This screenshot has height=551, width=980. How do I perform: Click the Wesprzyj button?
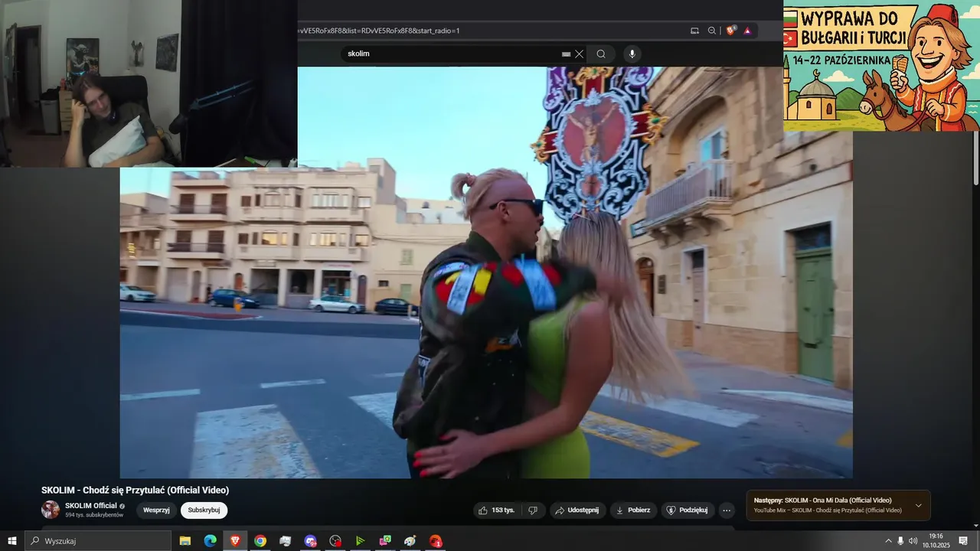click(x=156, y=510)
